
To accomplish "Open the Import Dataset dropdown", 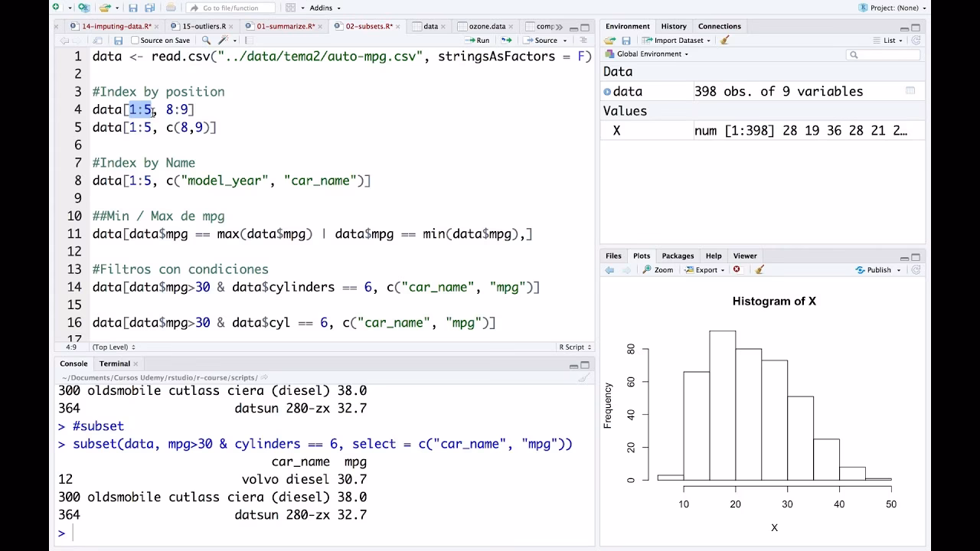I will click(x=677, y=41).
